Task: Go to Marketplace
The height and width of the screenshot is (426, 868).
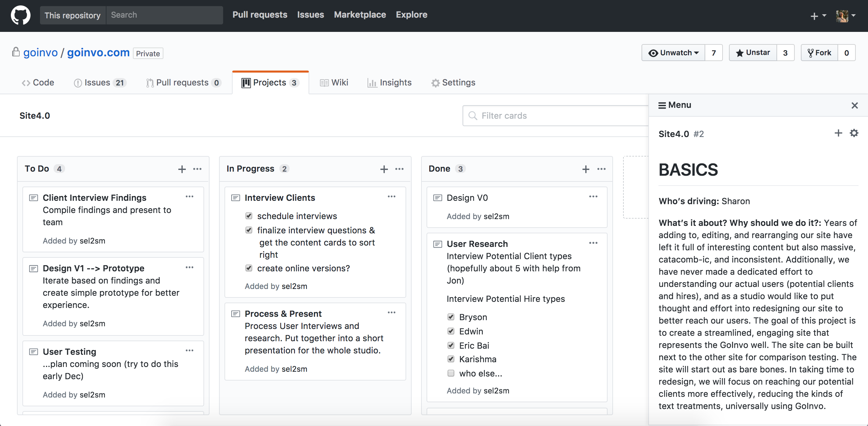Action: tap(360, 15)
